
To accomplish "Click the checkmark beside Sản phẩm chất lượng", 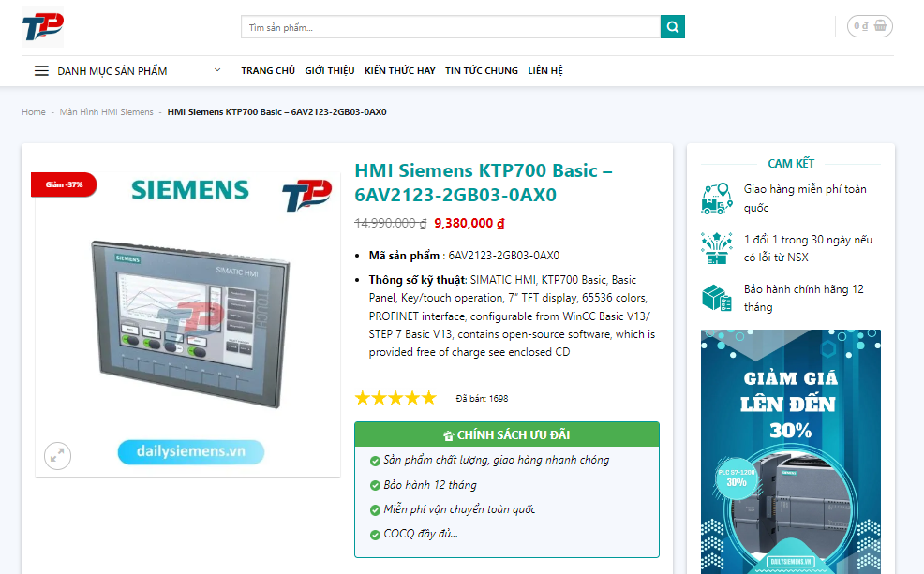I will click(x=375, y=461).
